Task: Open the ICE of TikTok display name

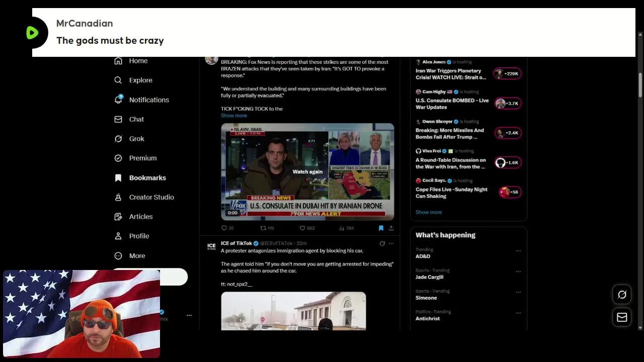Action: (236, 243)
